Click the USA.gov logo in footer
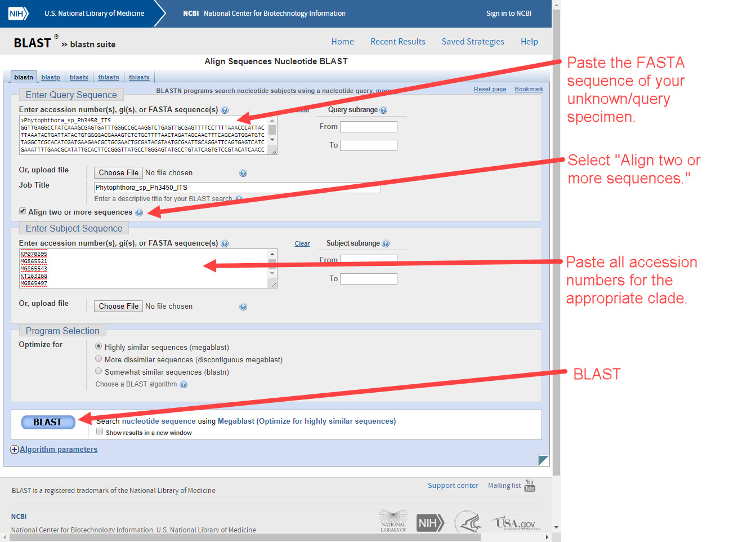The height and width of the screenshot is (542, 756). pos(515,523)
